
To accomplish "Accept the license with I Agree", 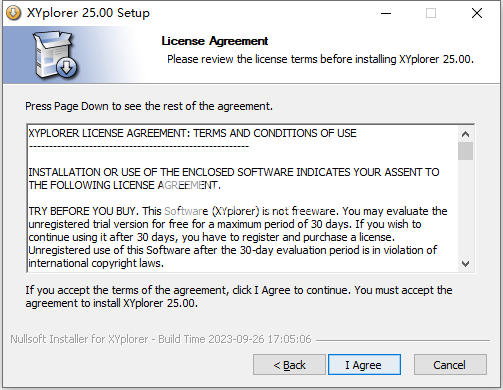I will click(x=364, y=365).
